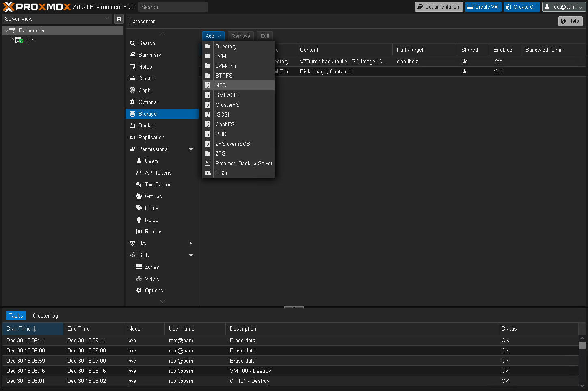Click the Proxmox Backup Server floppy icon

click(x=208, y=163)
